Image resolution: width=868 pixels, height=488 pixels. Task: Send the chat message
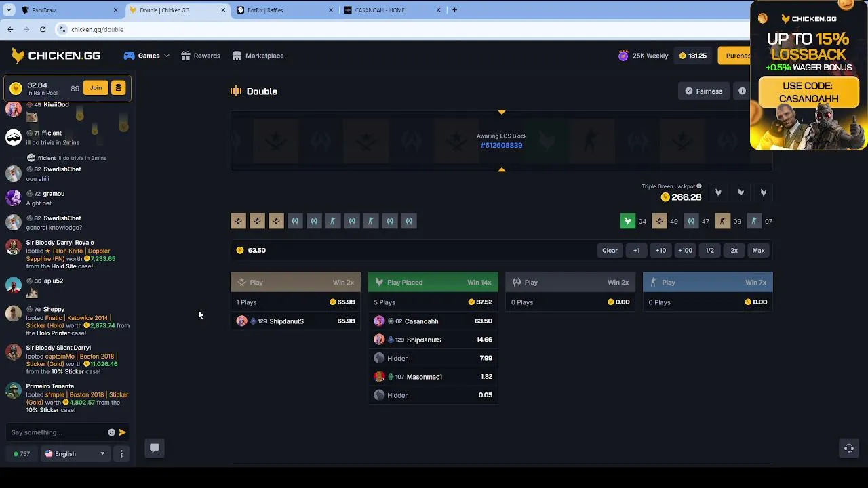123,432
